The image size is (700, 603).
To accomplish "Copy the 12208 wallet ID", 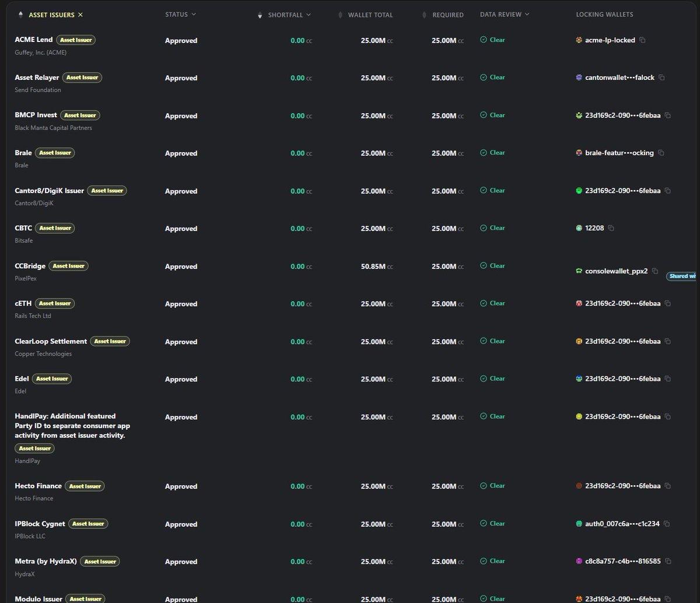I will click(611, 228).
